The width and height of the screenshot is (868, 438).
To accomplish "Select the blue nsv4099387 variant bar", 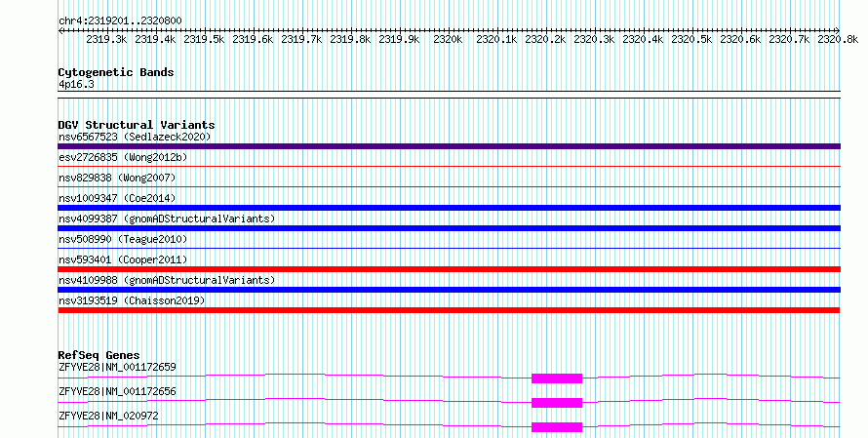I will pos(449,228).
